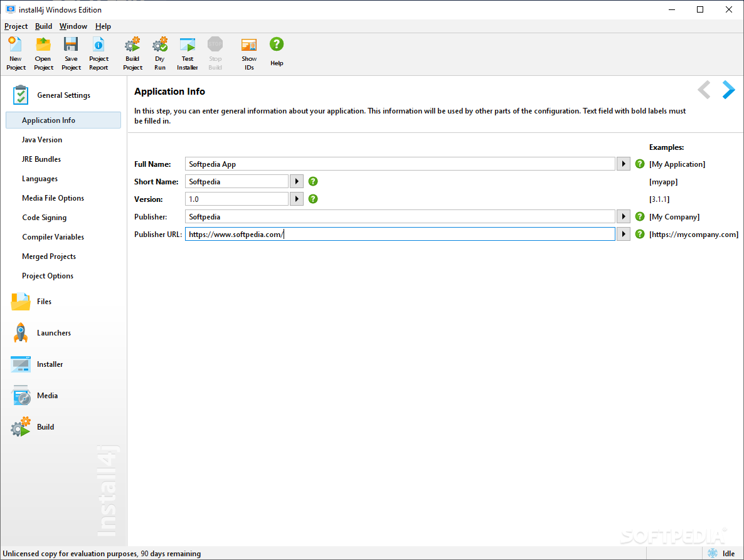Open the Files section in sidebar
744x560 pixels.
[44, 302]
